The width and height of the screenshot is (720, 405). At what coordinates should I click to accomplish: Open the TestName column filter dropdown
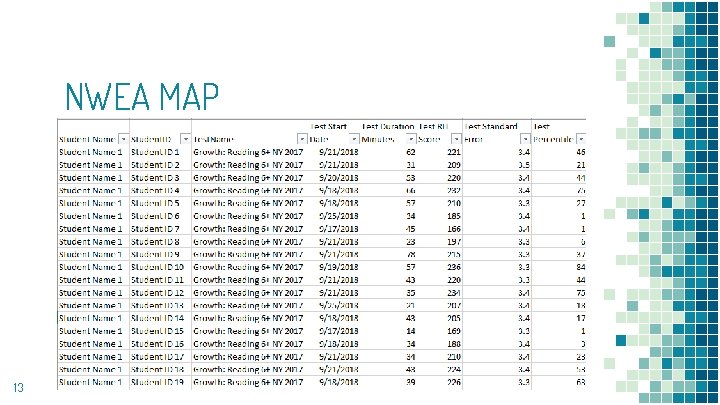pyautogui.click(x=302, y=139)
